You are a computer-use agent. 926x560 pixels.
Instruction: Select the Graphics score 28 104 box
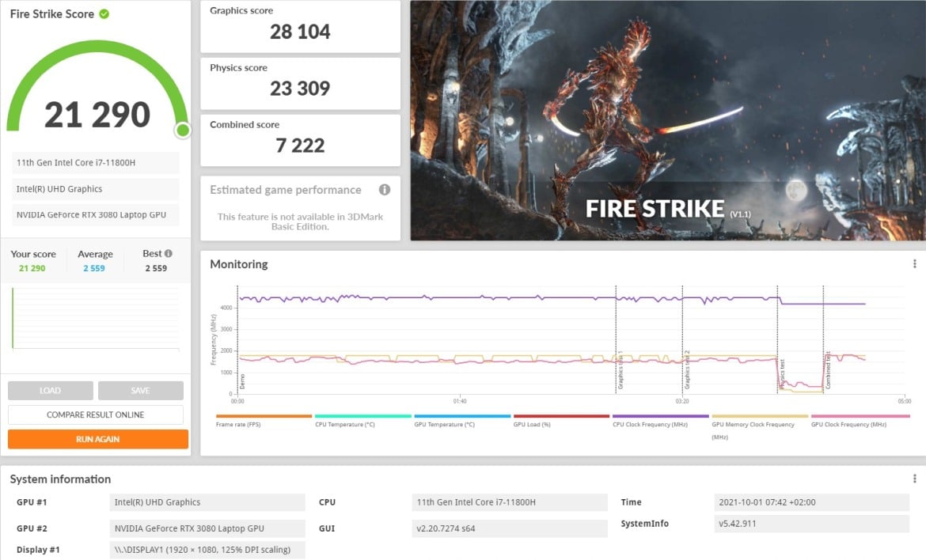(300, 26)
